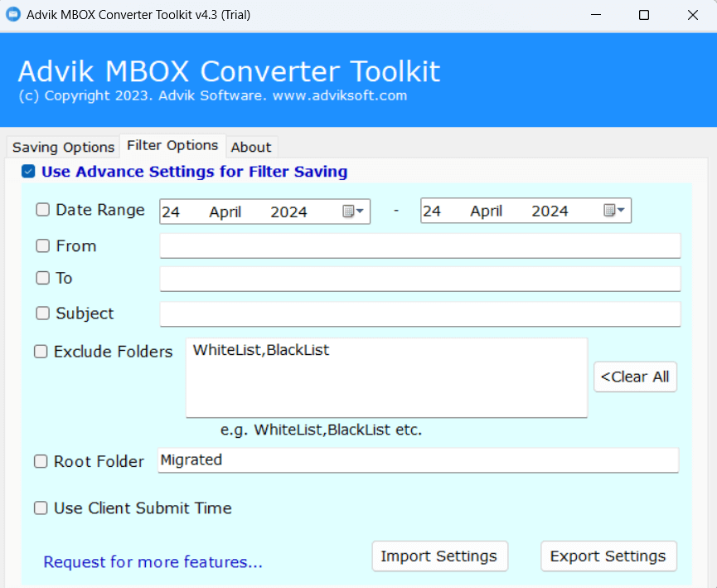The width and height of the screenshot is (717, 588).
Task: Minimize the Advik MBOX Converter window
Action: coord(596,15)
